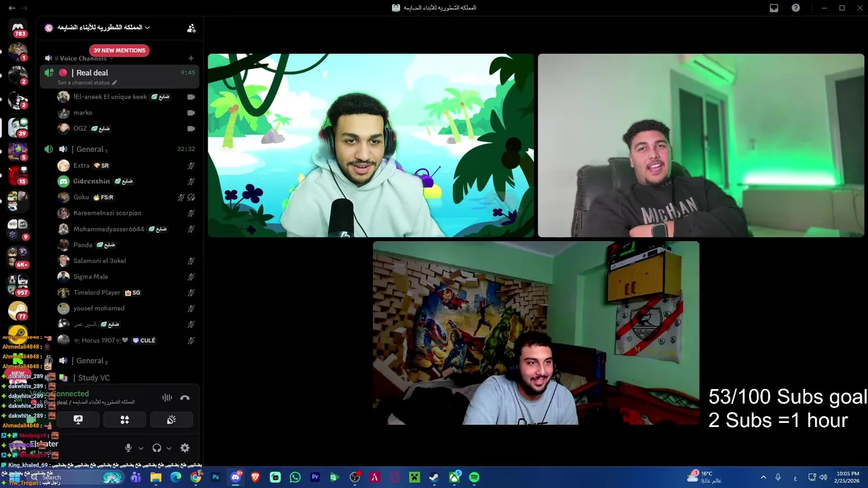Open User Settings gear

coord(184,448)
